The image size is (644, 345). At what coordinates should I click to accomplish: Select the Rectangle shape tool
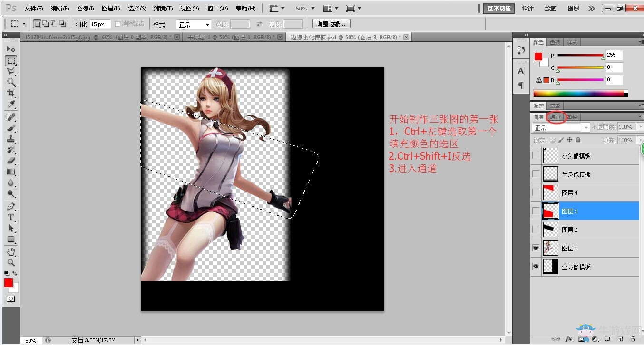point(11,239)
